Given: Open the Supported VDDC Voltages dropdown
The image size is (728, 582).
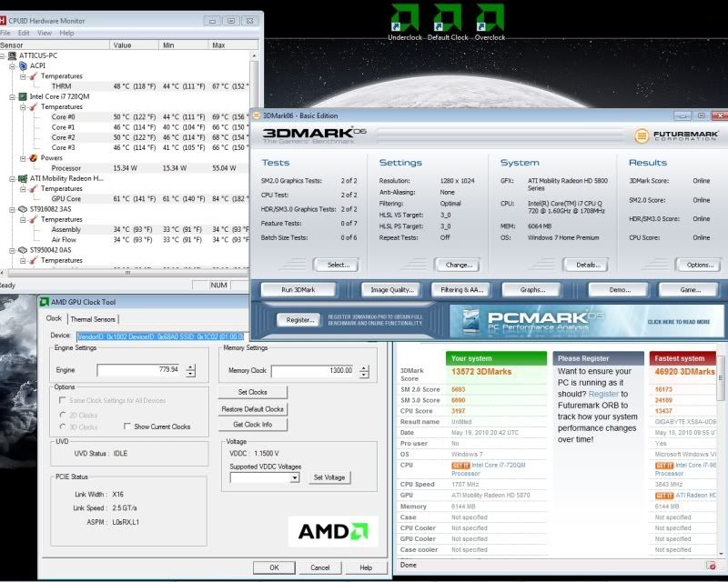Looking at the screenshot, I should pyautogui.click(x=294, y=477).
